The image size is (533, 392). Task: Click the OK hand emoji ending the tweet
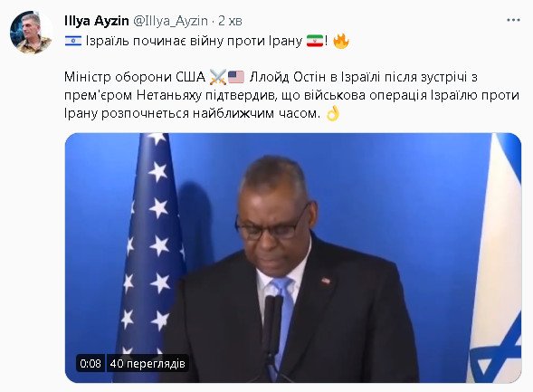pyautogui.click(x=333, y=113)
